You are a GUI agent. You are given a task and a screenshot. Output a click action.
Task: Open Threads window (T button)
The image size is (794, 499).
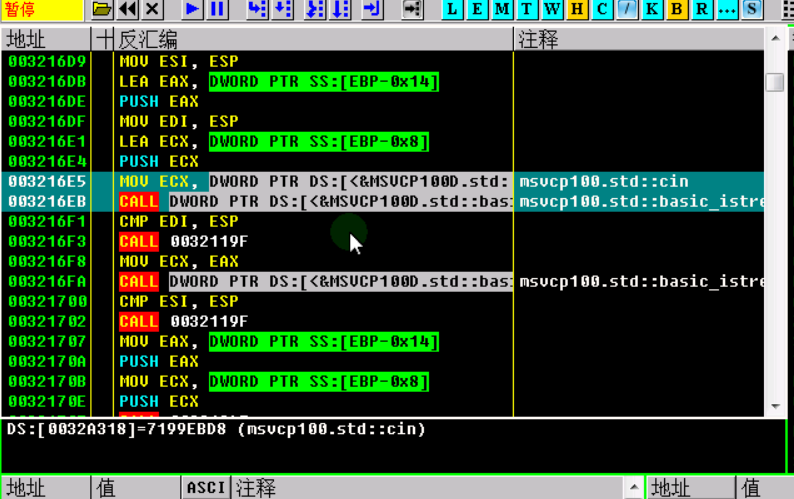(x=527, y=10)
